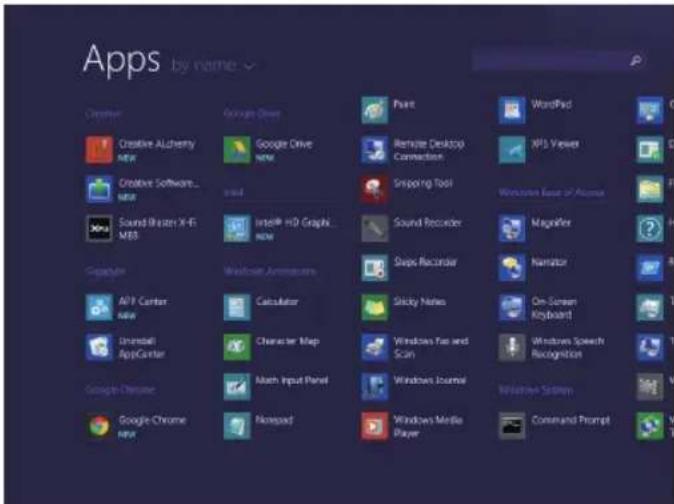Launch the Snipping Tool icon
This screenshot has height=504, width=674.
[374, 189]
